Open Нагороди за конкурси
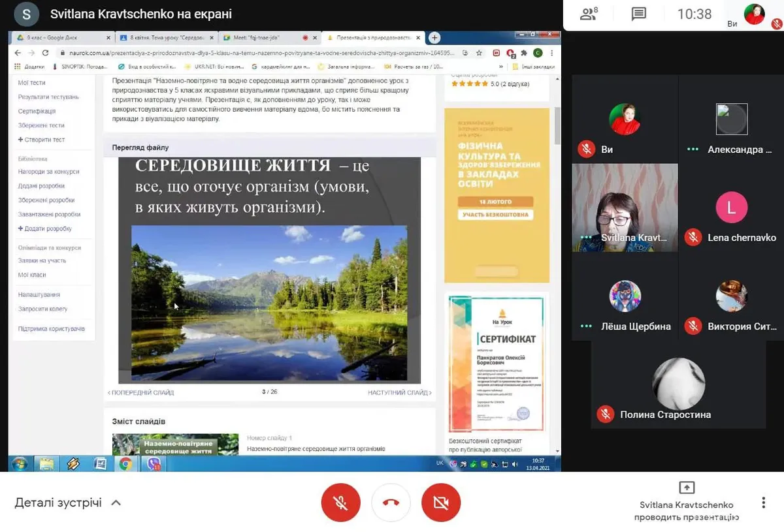This screenshot has height=532, width=784. coord(48,172)
